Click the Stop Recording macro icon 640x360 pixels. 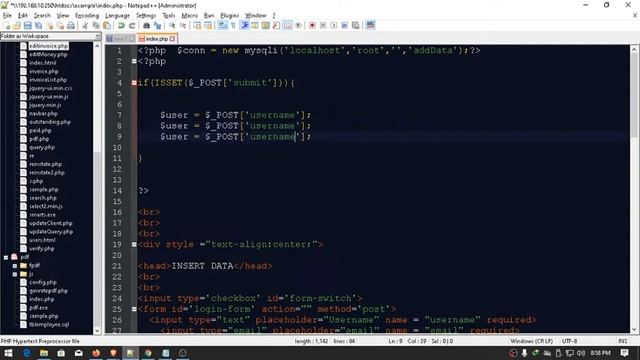click(x=323, y=25)
